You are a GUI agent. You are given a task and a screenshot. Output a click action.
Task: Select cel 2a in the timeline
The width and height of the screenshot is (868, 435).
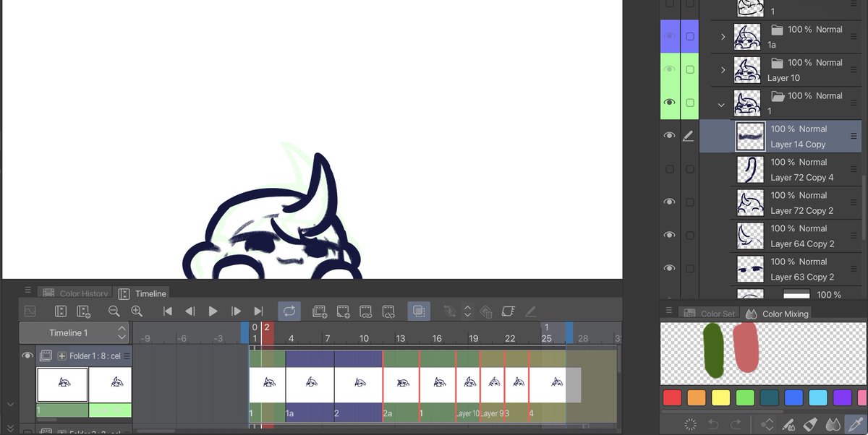(401, 387)
